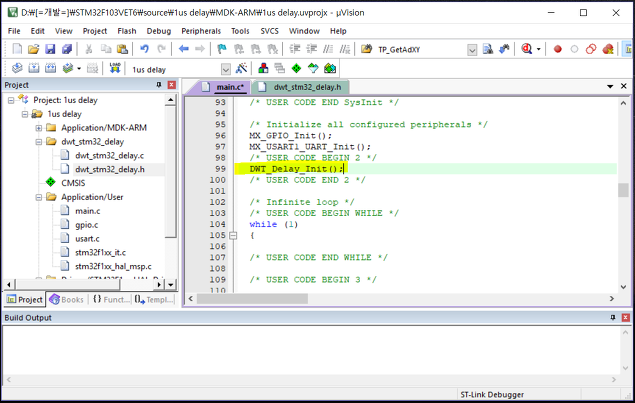Switch to the Books panel tab
Viewport: 635px width, 403px height.
(x=67, y=299)
